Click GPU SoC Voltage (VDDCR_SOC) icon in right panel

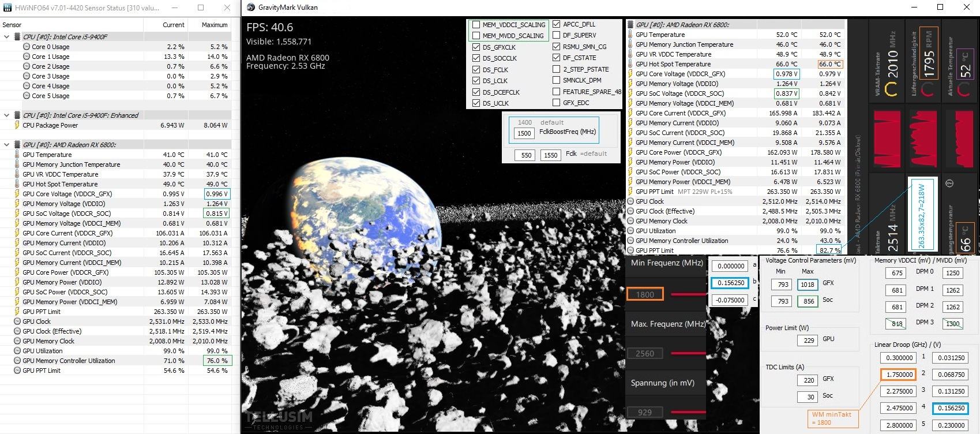[x=630, y=93]
